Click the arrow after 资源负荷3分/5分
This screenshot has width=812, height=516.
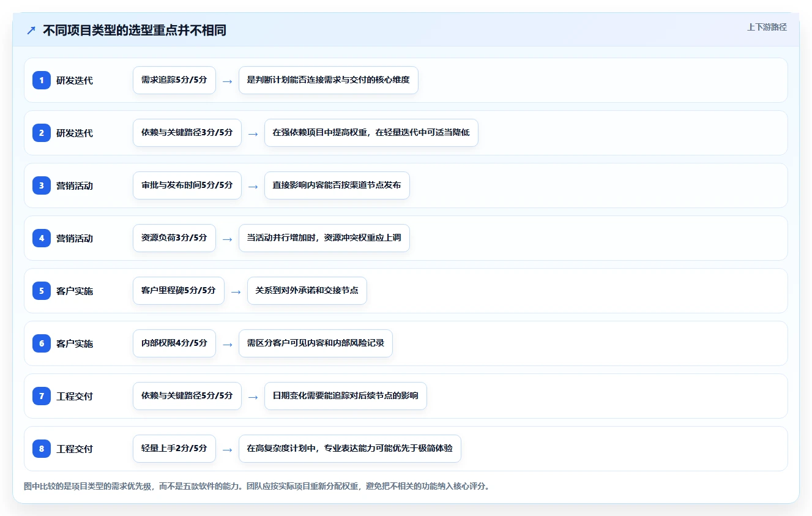[227, 239]
